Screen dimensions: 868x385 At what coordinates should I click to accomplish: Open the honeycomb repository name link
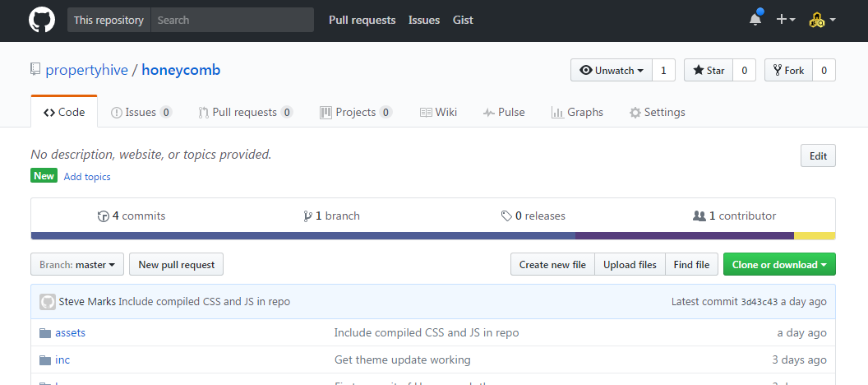(x=181, y=71)
